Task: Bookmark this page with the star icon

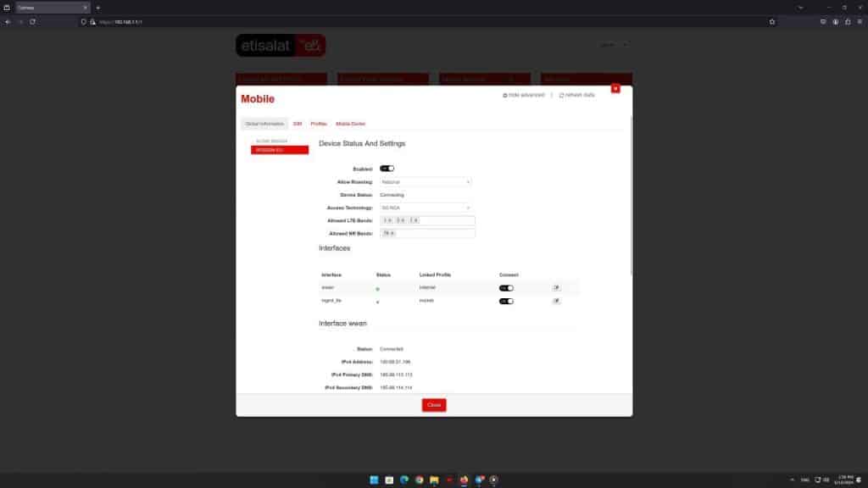Action: 771,22
